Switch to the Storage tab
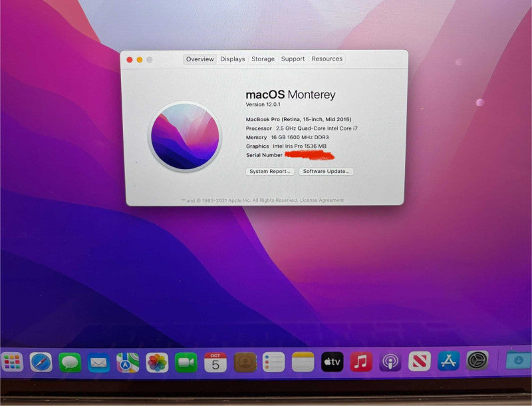 coord(263,59)
